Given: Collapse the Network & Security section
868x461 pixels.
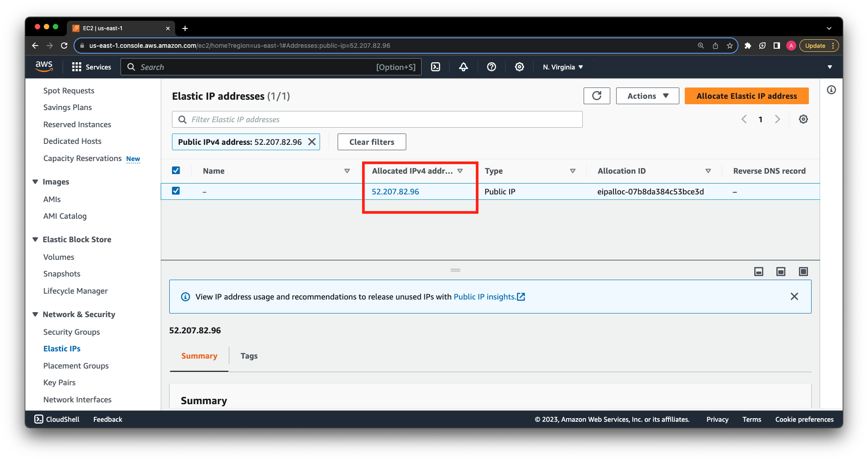Looking at the screenshot, I should 35,314.
